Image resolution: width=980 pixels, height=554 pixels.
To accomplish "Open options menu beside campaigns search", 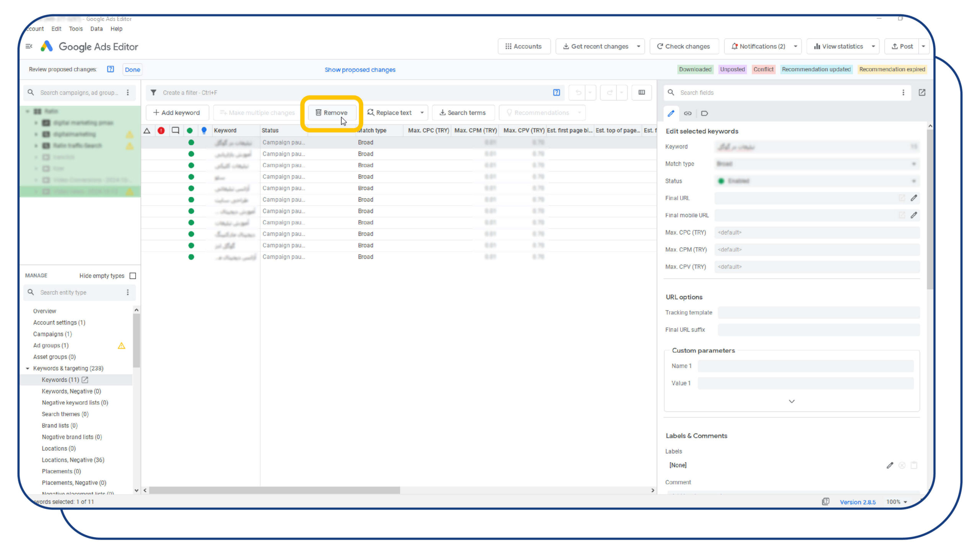I will click(128, 93).
